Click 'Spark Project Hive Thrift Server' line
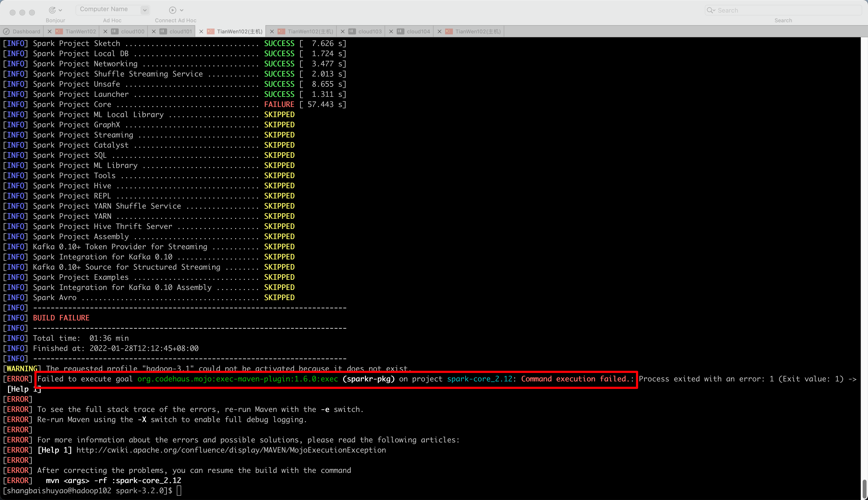Viewport: 868px width, 500px height. (149, 226)
